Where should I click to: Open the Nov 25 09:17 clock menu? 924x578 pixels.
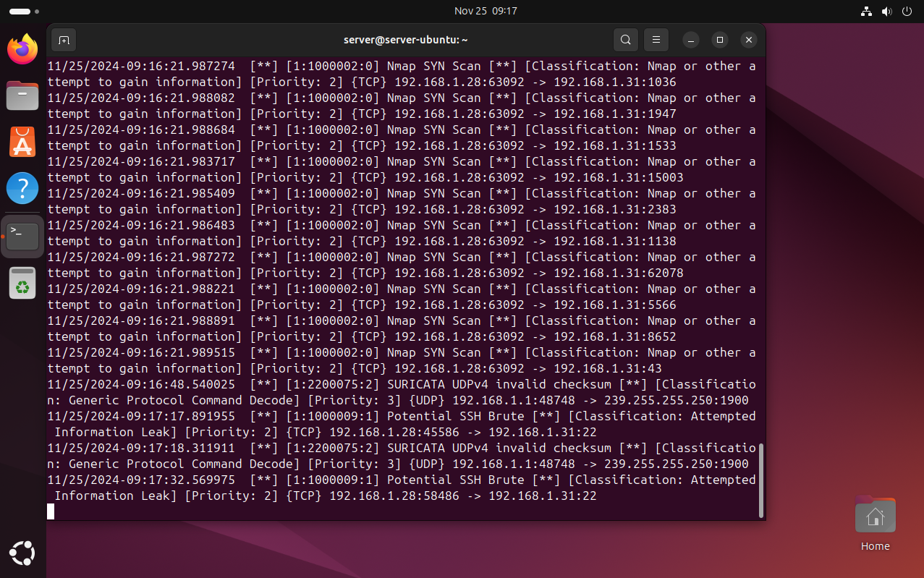point(486,11)
